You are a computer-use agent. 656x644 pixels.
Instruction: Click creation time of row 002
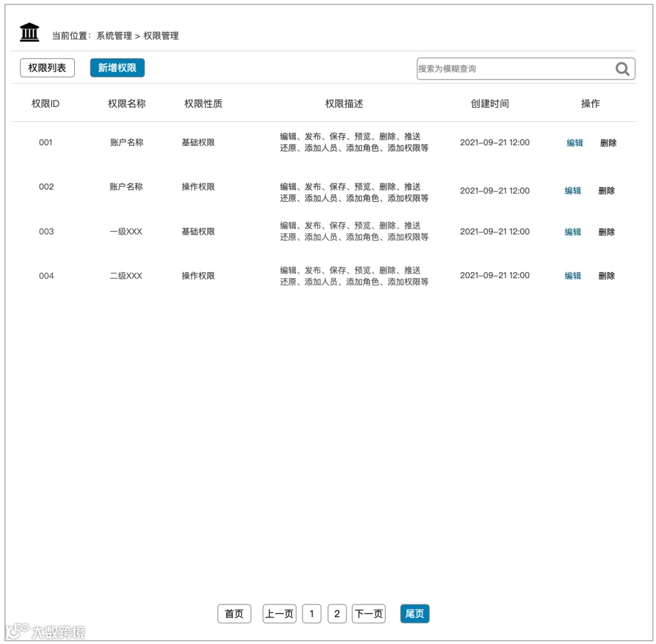tap(495, 191)
